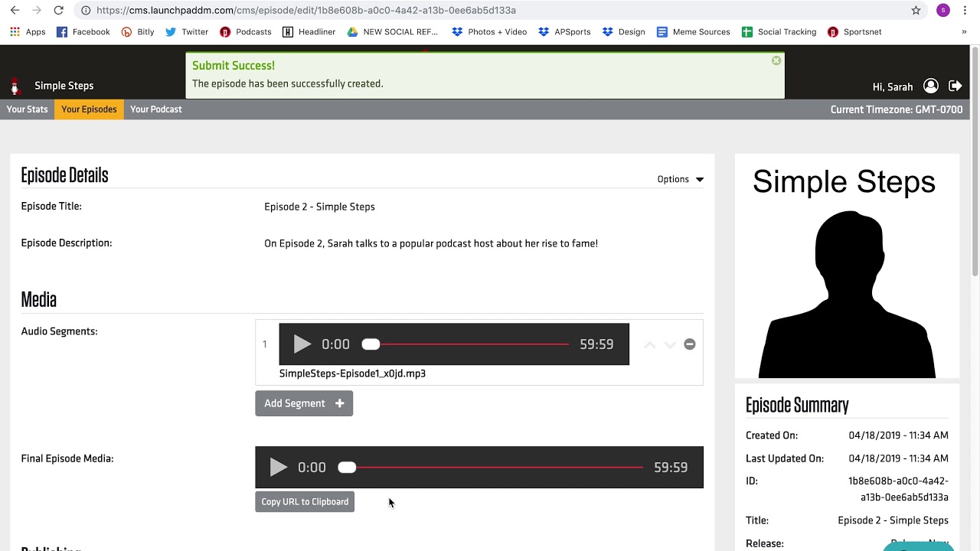Click the page vertical scrollbar
The width and height of the screenshot is (980, 551).
tap(975, 161)
